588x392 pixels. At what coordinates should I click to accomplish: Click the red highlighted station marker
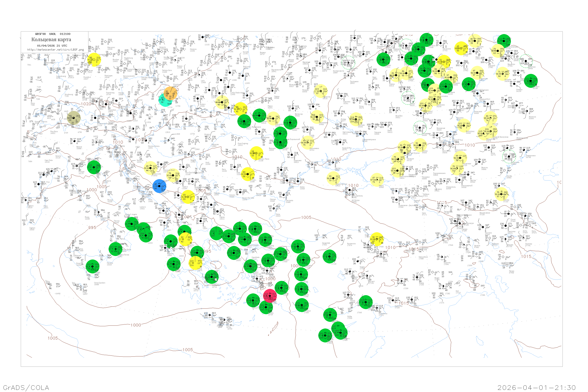270,296
